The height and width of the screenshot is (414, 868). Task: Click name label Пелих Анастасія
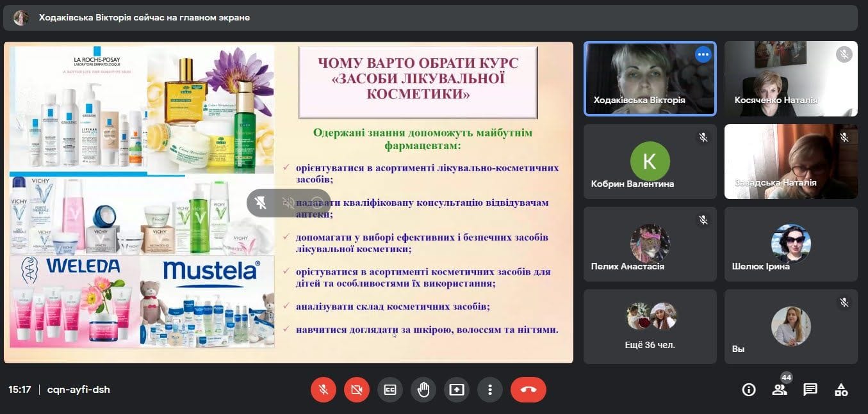627,266
